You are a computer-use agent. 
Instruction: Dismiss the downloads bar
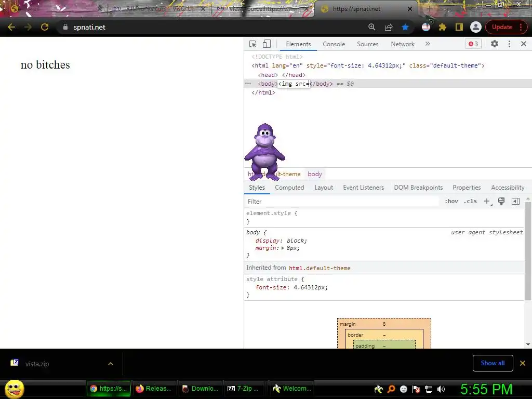pos(523,363)
